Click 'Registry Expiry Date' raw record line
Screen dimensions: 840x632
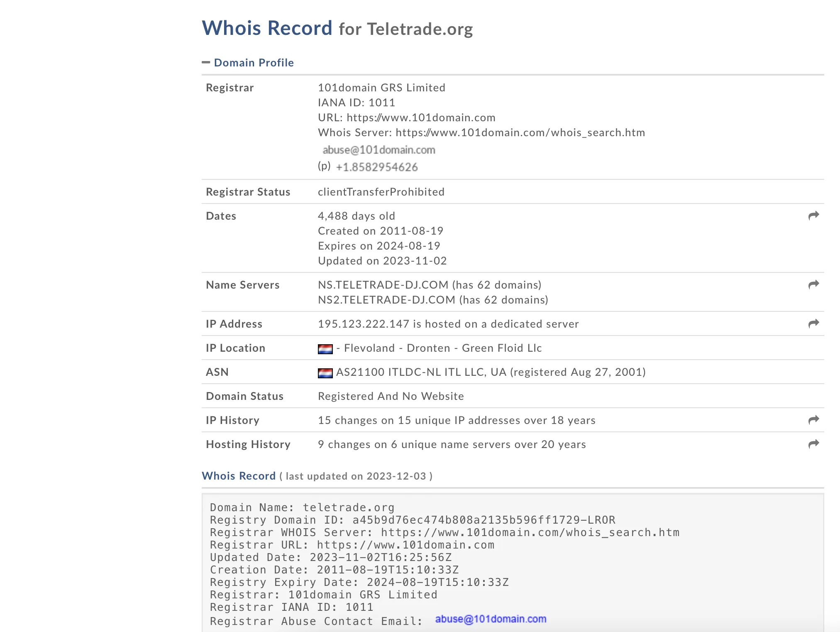(x=359, y=582)
